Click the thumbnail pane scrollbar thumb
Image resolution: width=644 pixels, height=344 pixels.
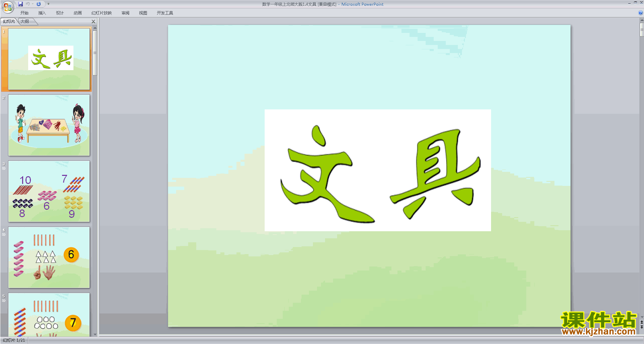tap(95, 53)
